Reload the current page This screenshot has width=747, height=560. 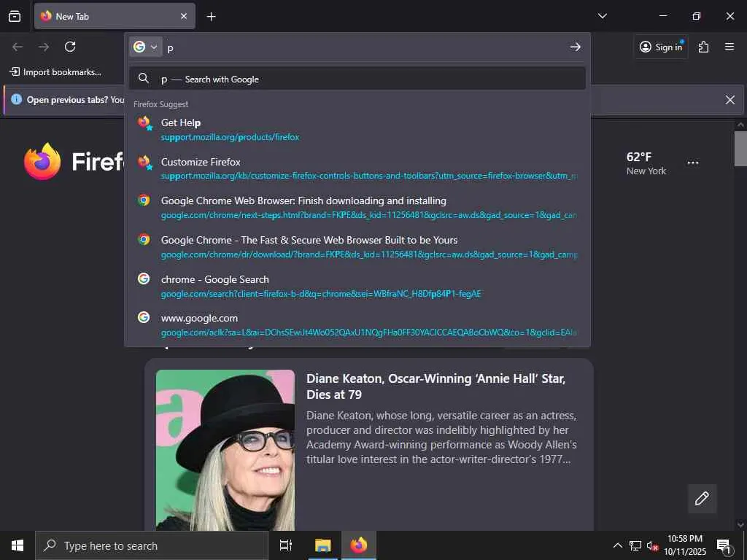pos(70,47)
